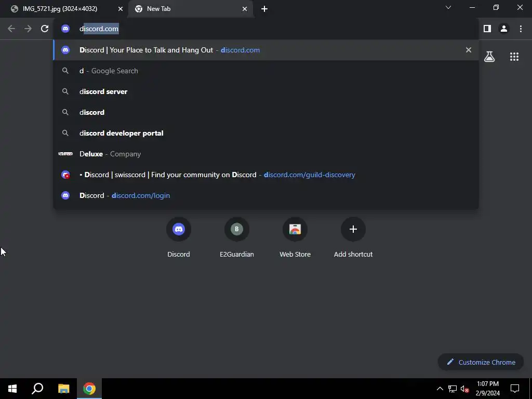The width and height of the screenshot is (532, 399).
Task: Select the New Tab tab
Action: [x=191, y=9]
